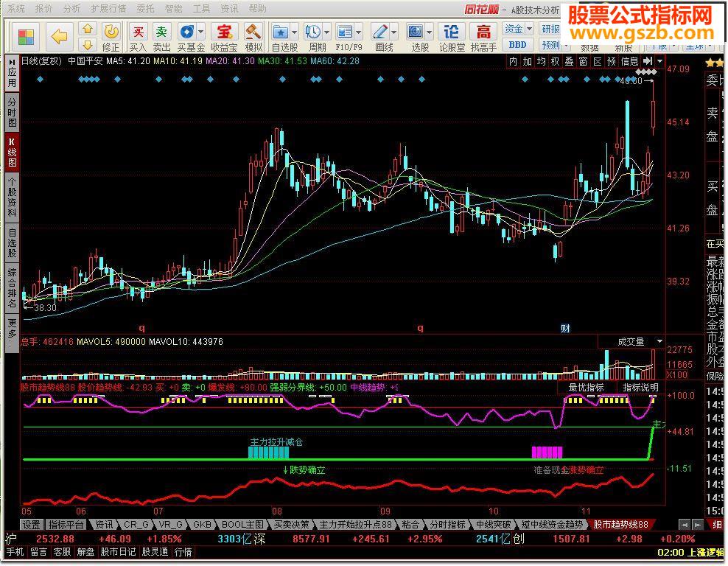Click the 修正 refresh icon
This screenshot has width=728, height=566.
point(111,32)
